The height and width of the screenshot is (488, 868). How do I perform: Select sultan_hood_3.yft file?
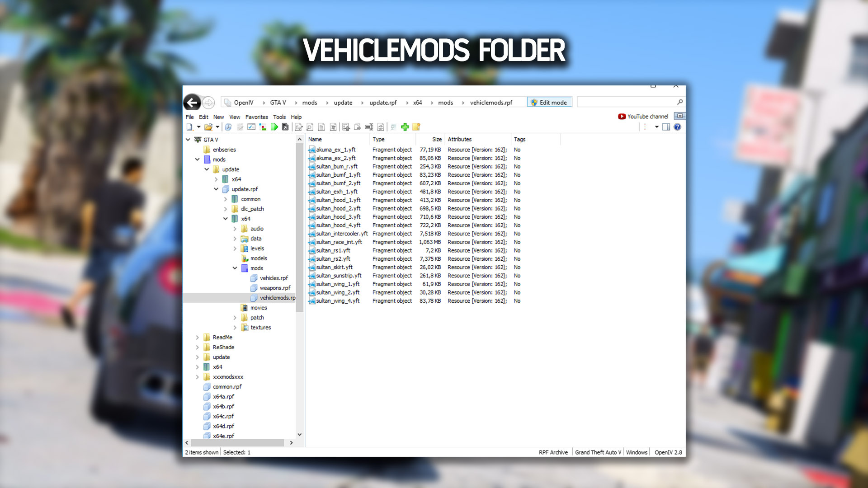(x=337, y=216)
